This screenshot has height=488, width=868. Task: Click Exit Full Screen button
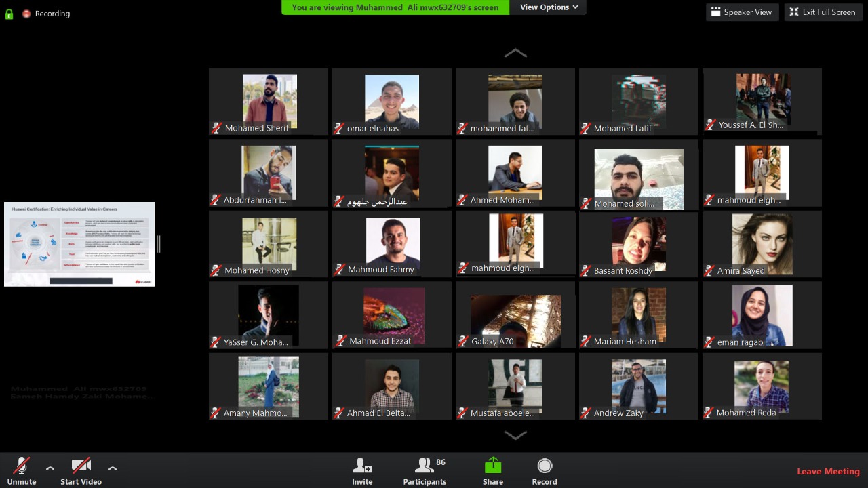[822, 12]
